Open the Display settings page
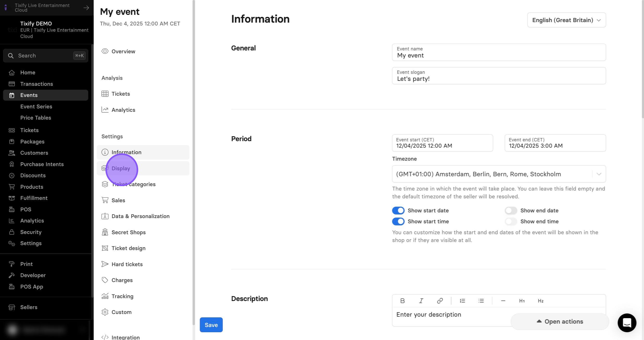This screenshot has width=644, height=340. (x=143, y=168)
